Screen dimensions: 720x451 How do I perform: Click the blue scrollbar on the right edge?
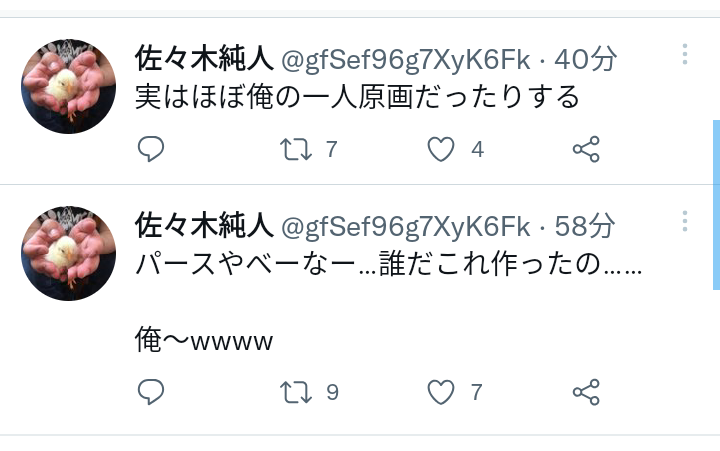[x=716, y=205]
